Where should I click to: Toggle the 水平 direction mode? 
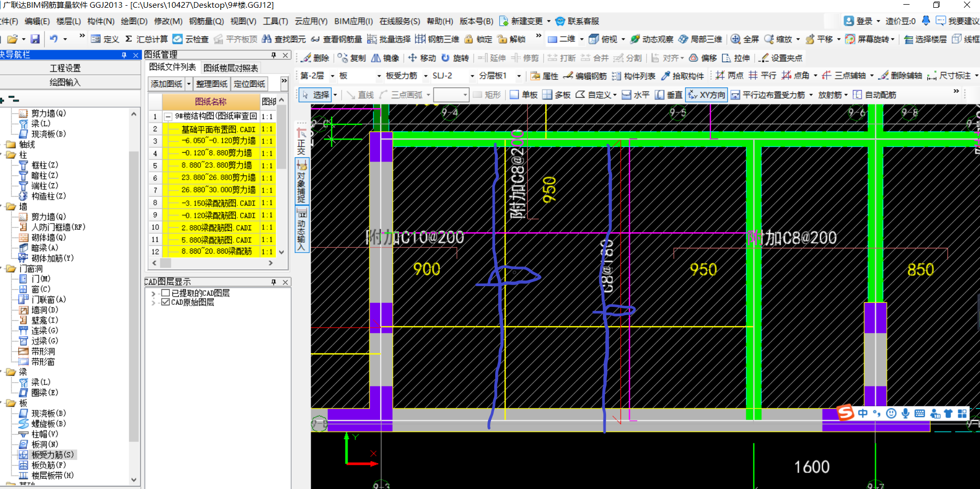coord(636,95)
